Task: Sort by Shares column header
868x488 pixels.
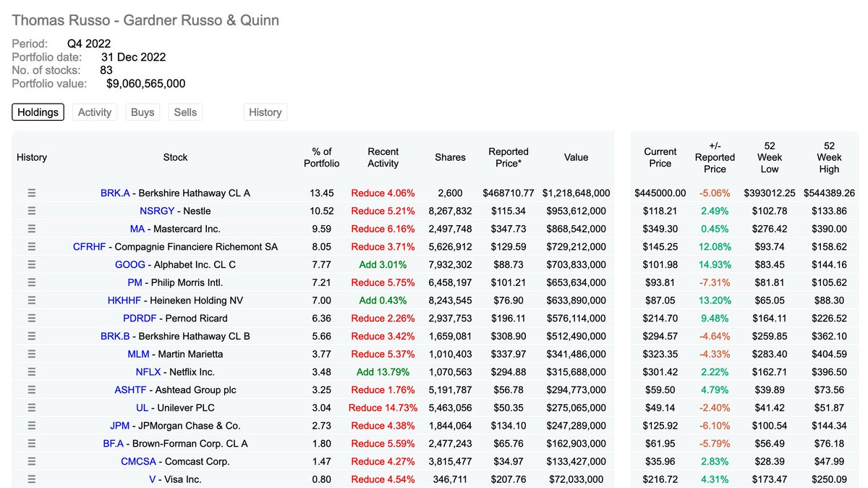Action: pyautogui.click(x=450, y=157)
